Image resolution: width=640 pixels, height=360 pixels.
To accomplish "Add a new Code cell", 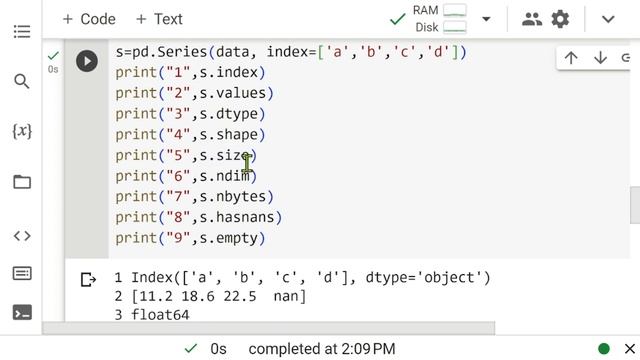I will 89,19.
